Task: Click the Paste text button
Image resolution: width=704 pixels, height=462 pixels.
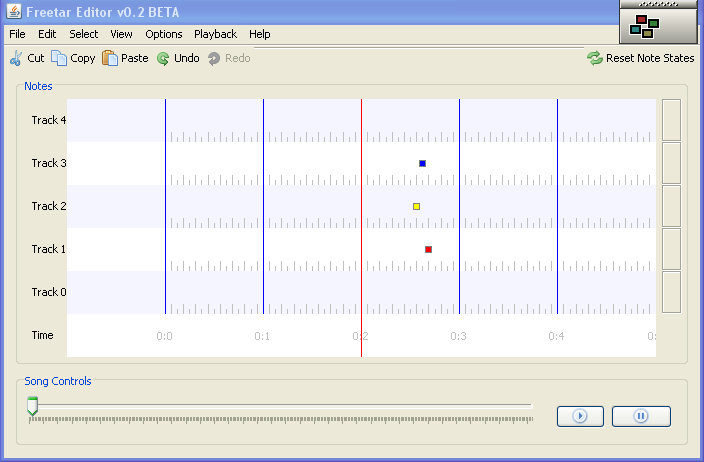Action: [135, 58]
